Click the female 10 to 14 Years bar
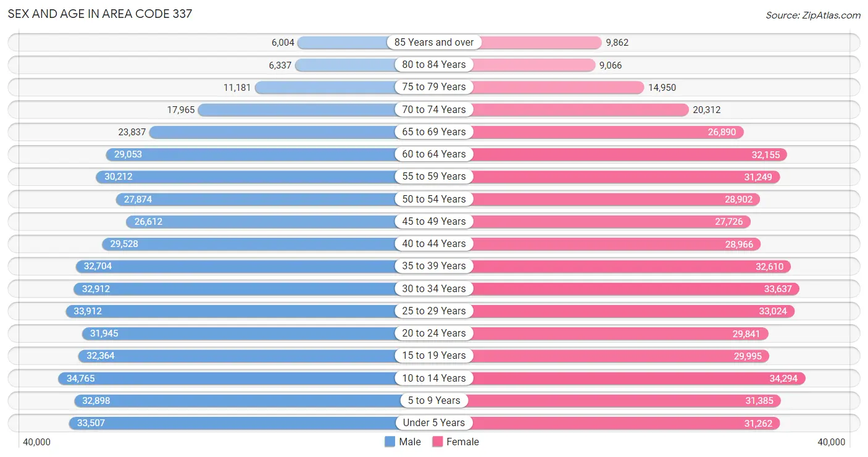Image resolution: width=868 pixels, height=457 pixels. (620, 378)
